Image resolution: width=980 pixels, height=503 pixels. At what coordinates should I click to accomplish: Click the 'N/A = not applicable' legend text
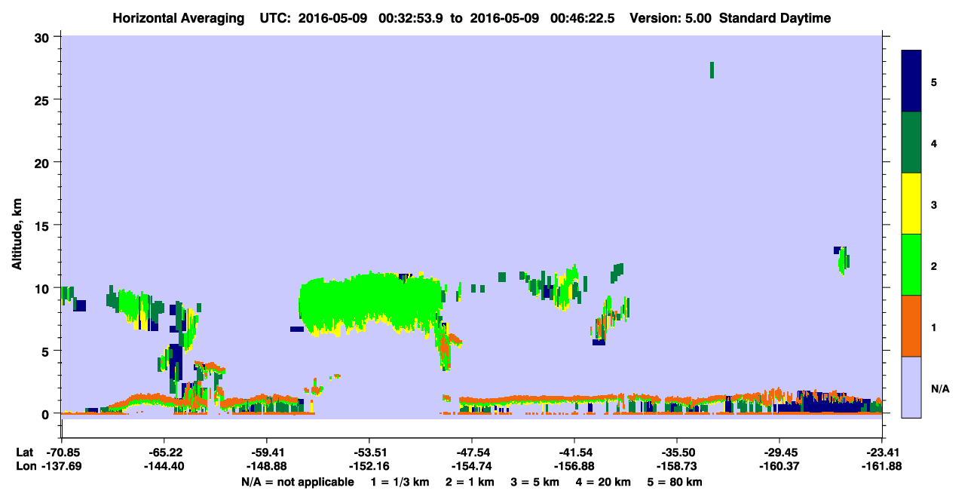coord(297,482)
